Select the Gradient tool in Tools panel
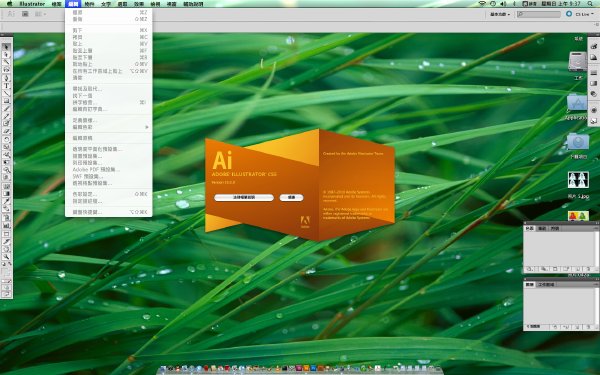The width and height of the screenshot is (600, 375). point(6,194)
